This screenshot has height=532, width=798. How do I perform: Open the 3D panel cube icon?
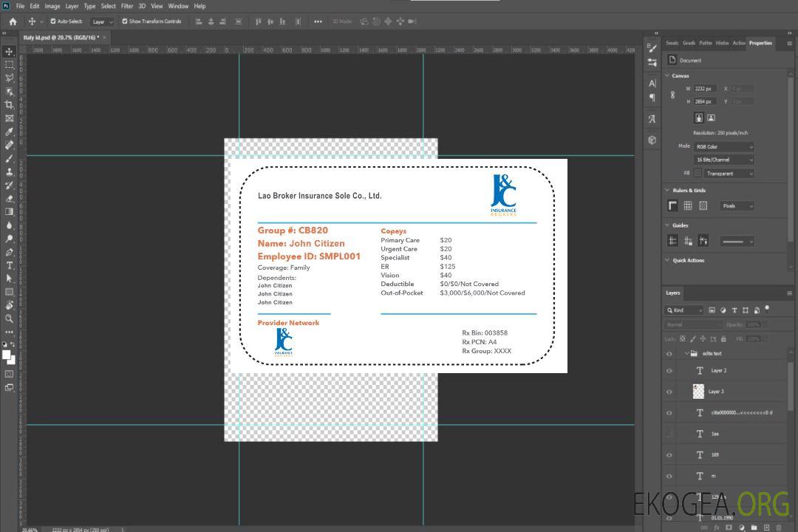click(x=652, y=140)
